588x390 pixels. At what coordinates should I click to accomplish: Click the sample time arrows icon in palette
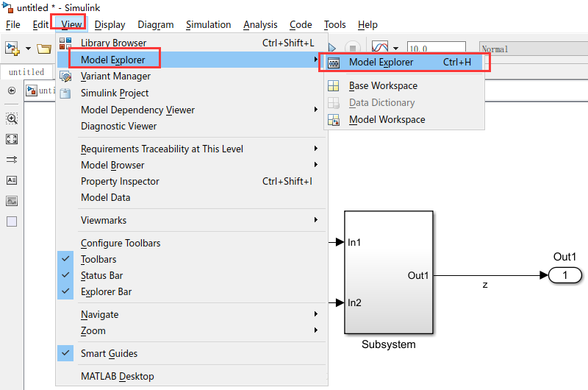(12, 160)
